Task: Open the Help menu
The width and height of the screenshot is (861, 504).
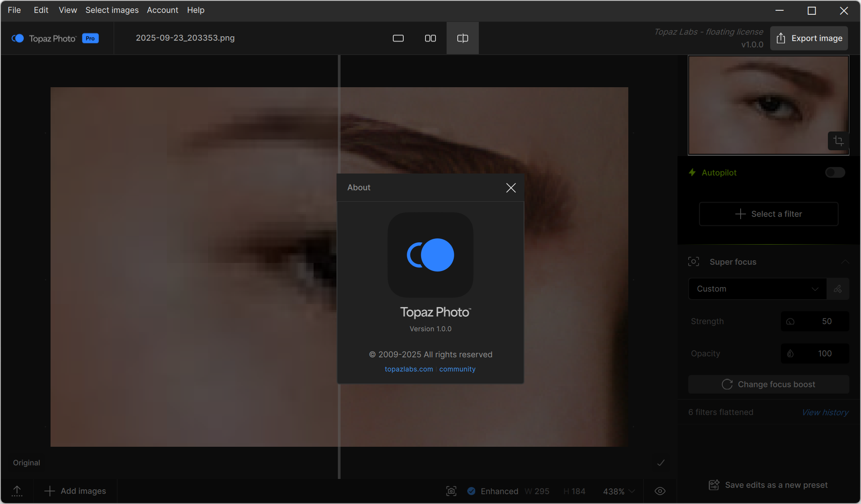Action: (196, 10)
